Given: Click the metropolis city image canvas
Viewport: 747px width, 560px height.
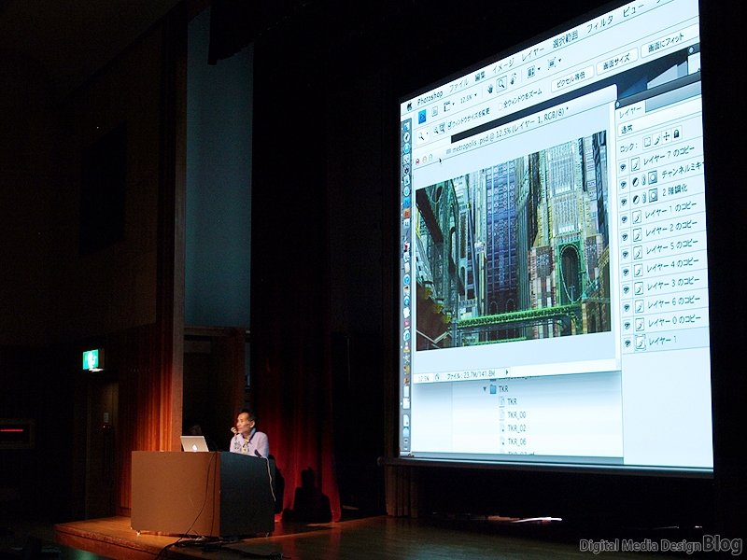Looking at the screenshot, I should (x=513, y=241).
